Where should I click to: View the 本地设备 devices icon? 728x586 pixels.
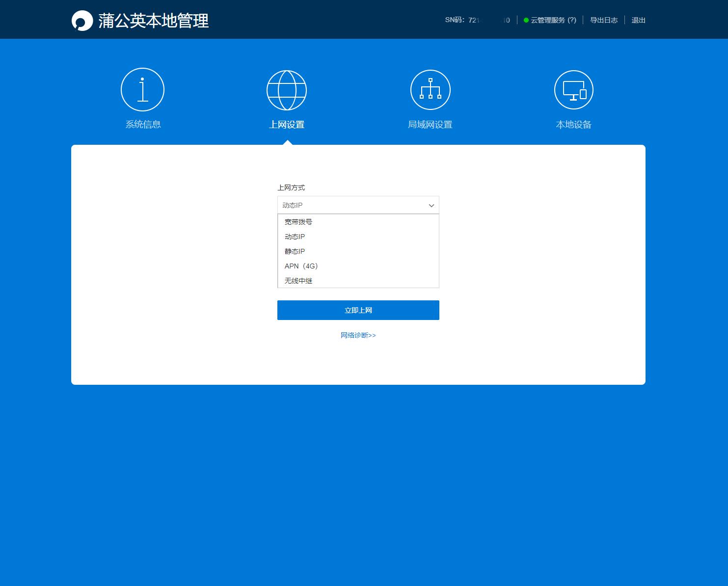[574, 89]
